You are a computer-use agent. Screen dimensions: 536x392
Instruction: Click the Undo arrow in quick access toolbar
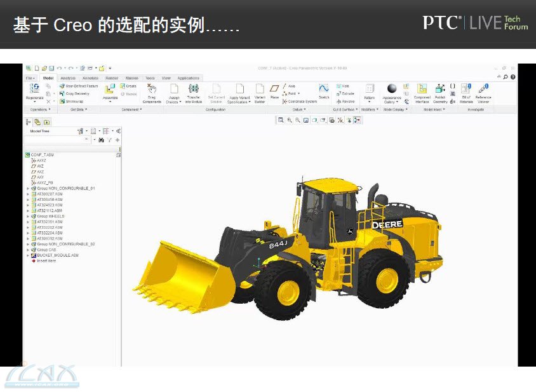pos(59,69)
